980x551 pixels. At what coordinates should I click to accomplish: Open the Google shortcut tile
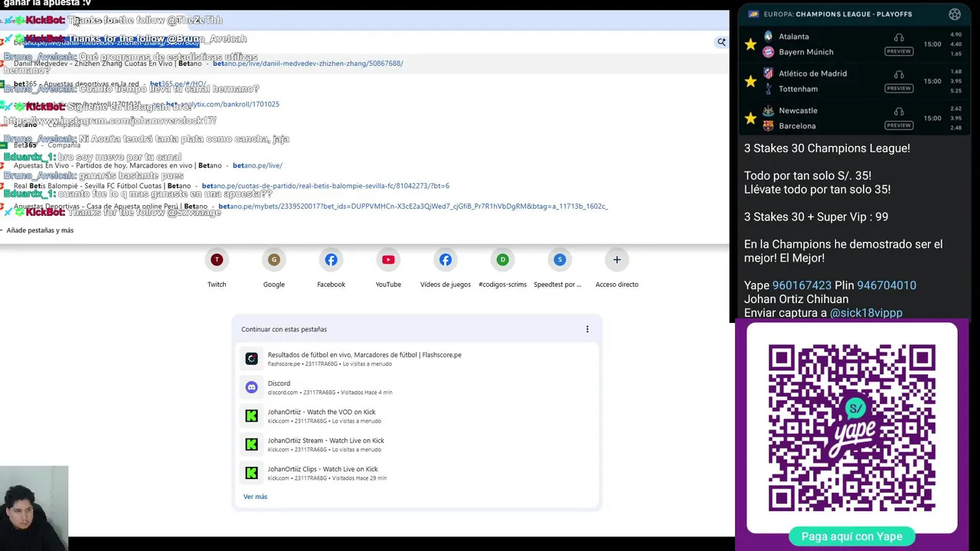(x=274, y=268)
